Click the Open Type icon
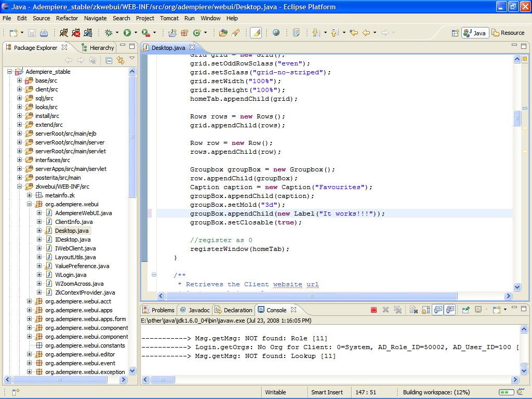532x399 pixels. point(223,33)
